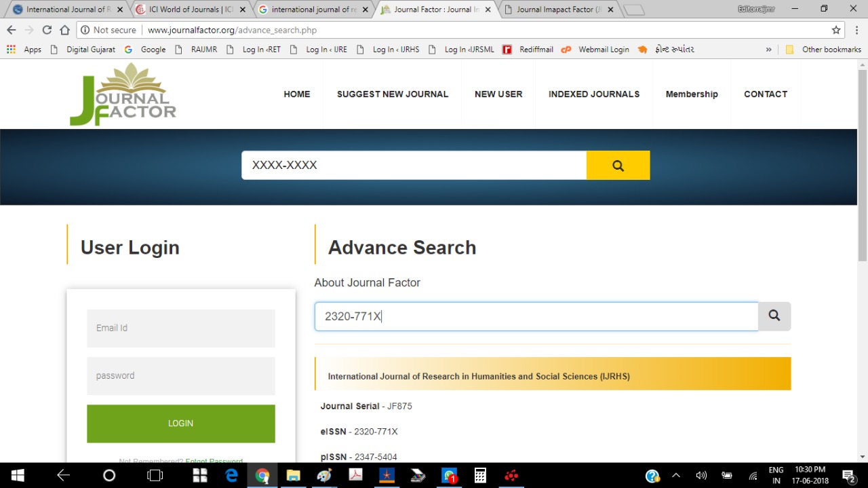The width and height of the screenshot is (868, 488).
Task: Open the action center notifications icon
Action: (848, 476)
